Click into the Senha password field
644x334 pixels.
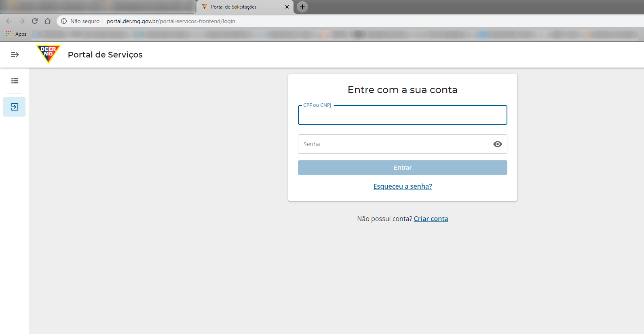click(x=394, y=144)
